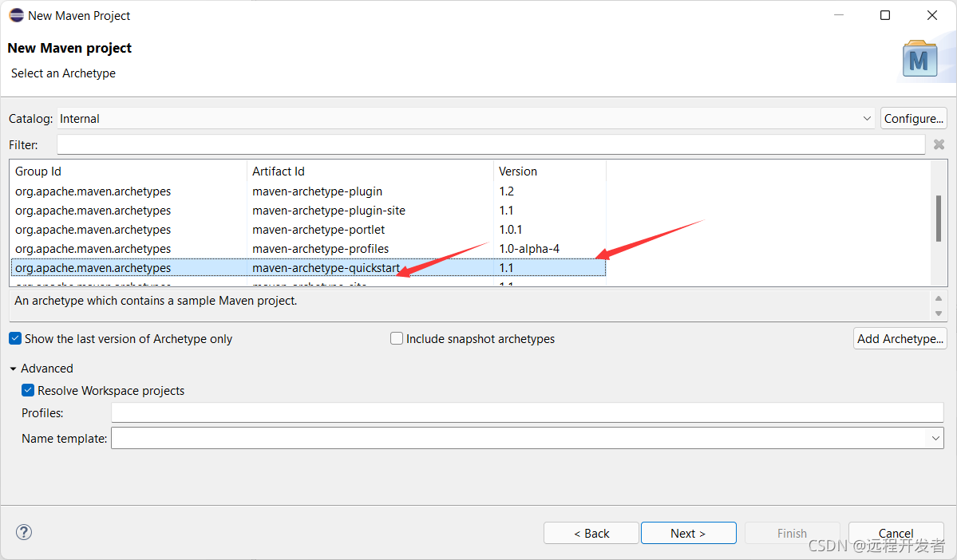Maximize the New Maven Project window
This screenshot has height=560, width=957.
point(885,15)
